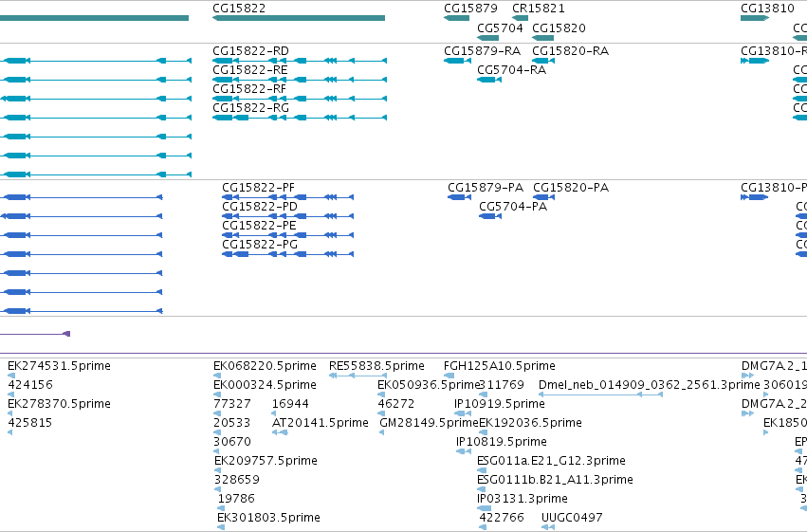
Task: Select the teal CG15822 gene span bar
Action: pyautogui.click(x=299, y=18)
